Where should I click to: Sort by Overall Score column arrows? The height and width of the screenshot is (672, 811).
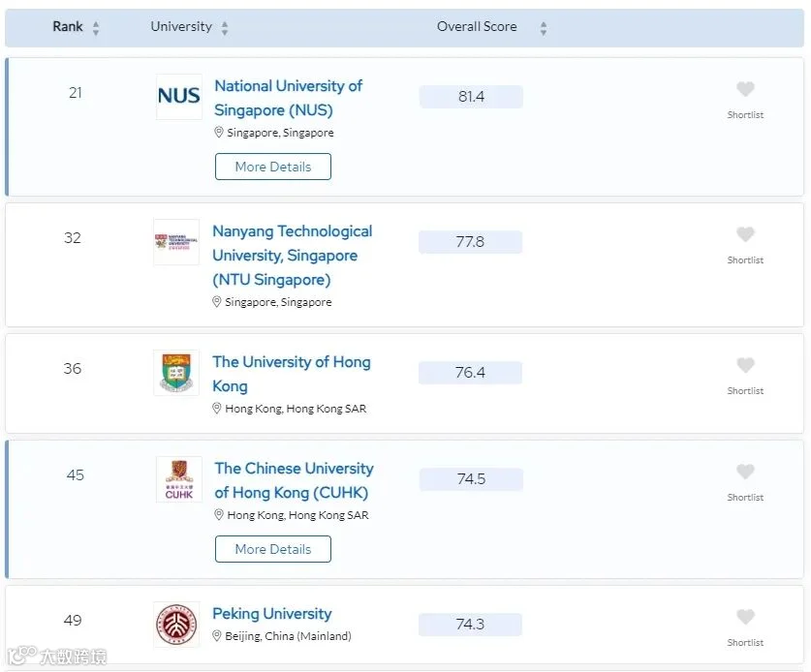point(543,28)
